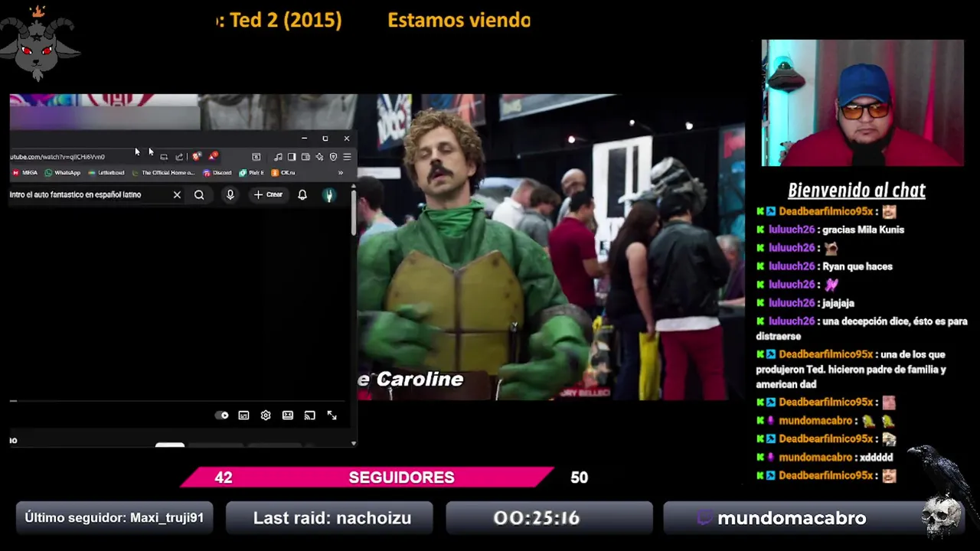Start voice search with the microphone icon
The width and height of the screenshot is (980, 551).
pos(230,194)
